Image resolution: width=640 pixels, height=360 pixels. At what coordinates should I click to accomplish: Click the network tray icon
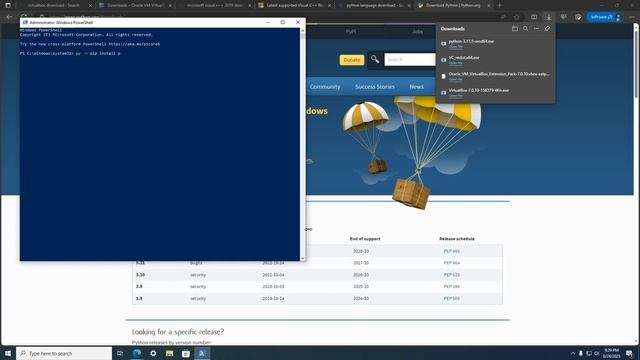click(x=589, y=353)
